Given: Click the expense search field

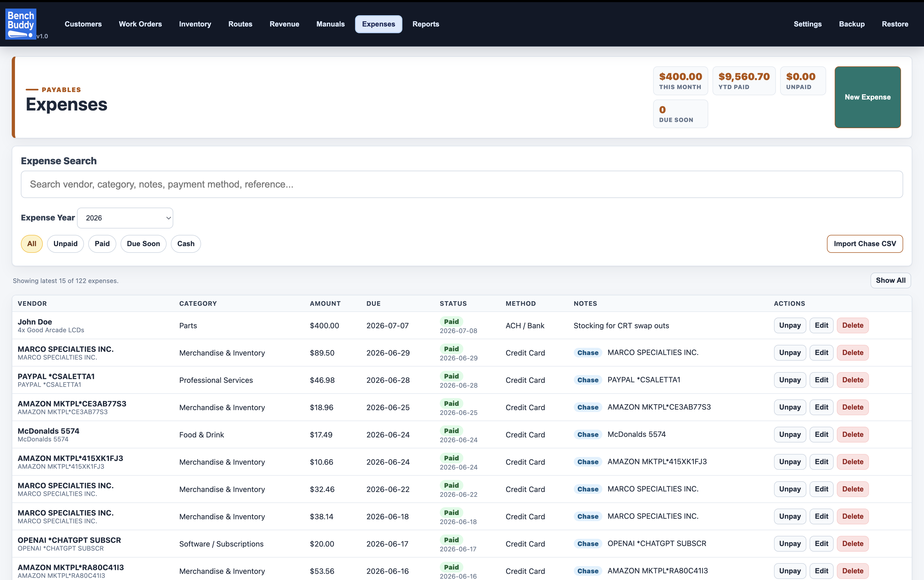Looking at the screenshot, I should click(462, 185).
